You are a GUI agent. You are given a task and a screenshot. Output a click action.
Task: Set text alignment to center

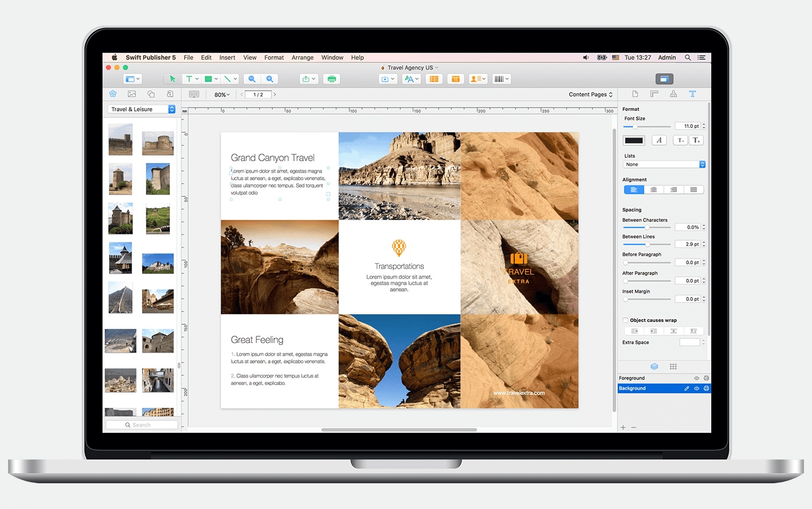pyautogui.click(x=654, y=190)
